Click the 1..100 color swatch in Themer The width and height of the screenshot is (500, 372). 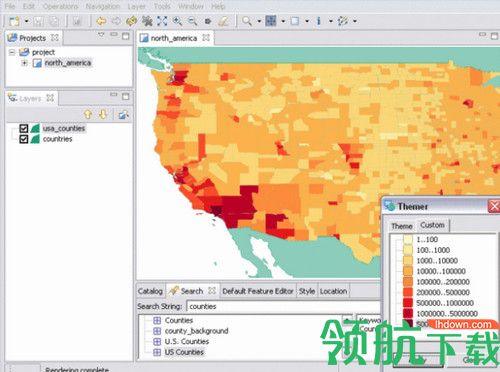408,239
